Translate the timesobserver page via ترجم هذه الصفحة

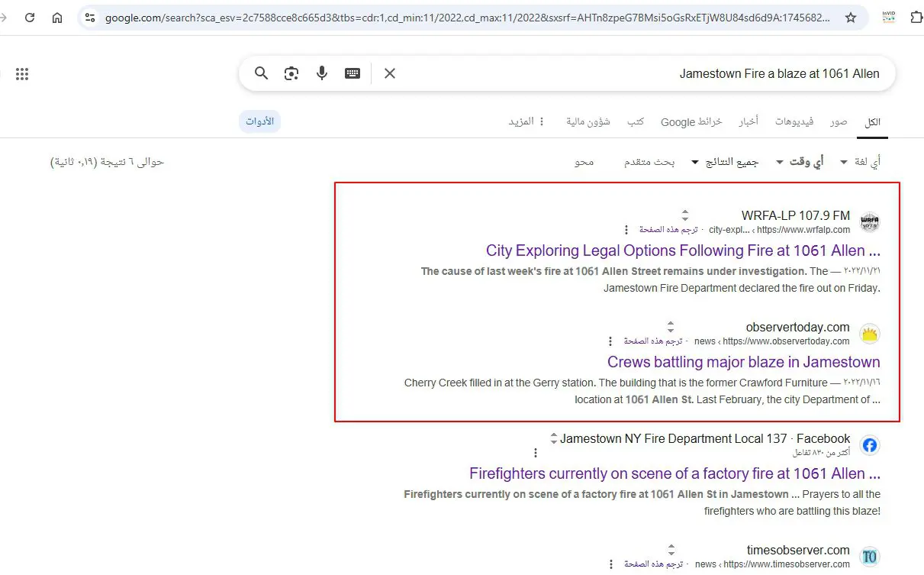[x=654, y=564]
